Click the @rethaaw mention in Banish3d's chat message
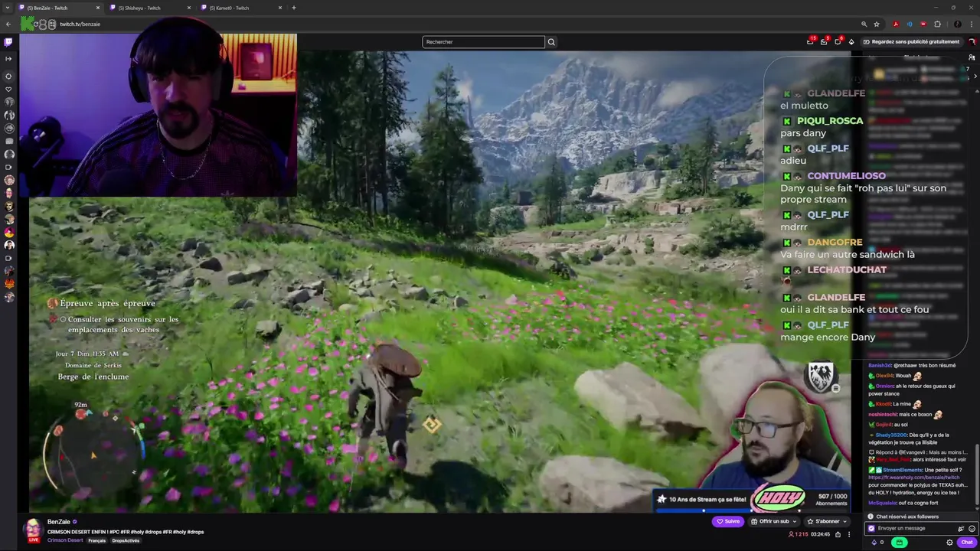The height and width of the screenshot is (551, 980). 904,366
